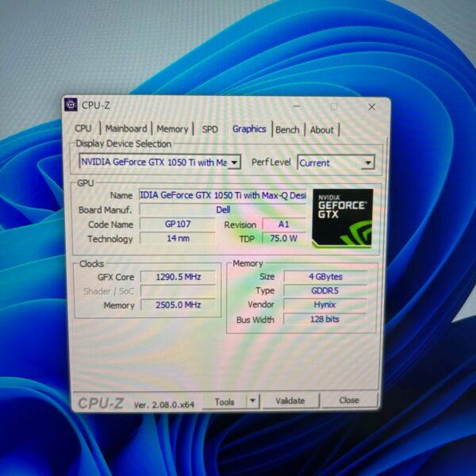Image resolution: width=476 pixels, height=476 pixels.
Task: Click the Memory clock value 2505.0 MHz
Action: point(178,305)
